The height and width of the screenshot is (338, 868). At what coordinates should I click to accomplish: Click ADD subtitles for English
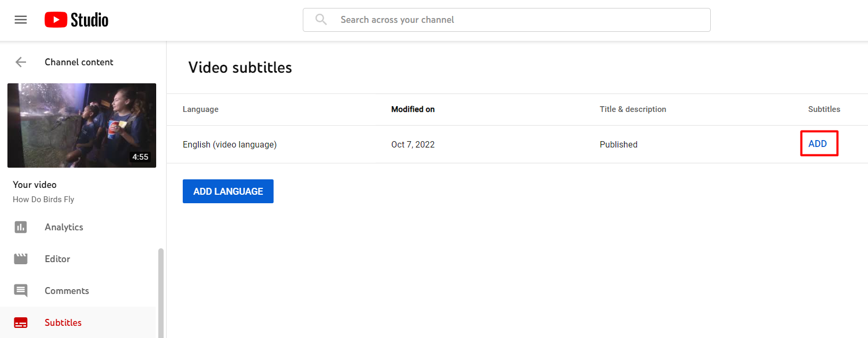[818, 144]
